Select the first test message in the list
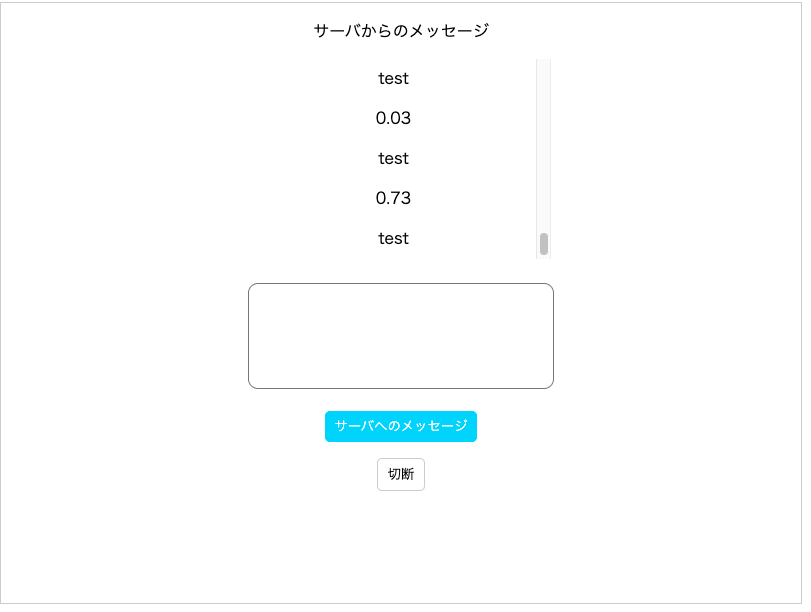This screenshot has height=612, width=811. [x=393, y=79]
